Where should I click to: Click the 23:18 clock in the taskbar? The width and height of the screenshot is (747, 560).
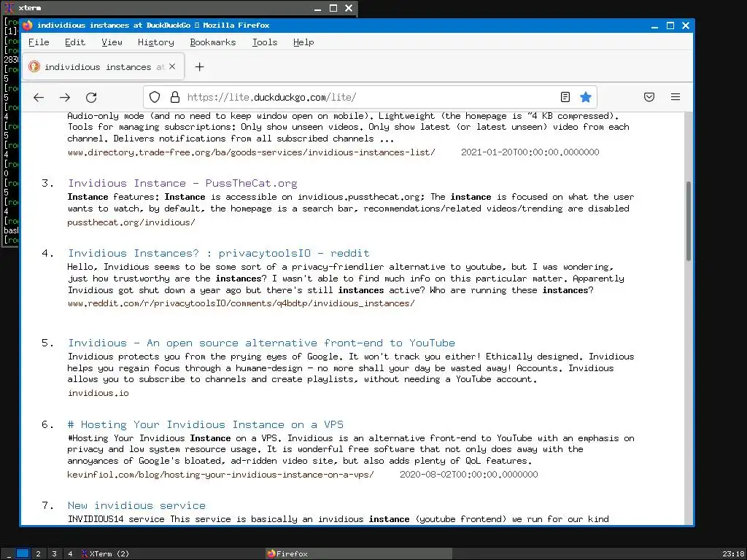coord(733,553)
